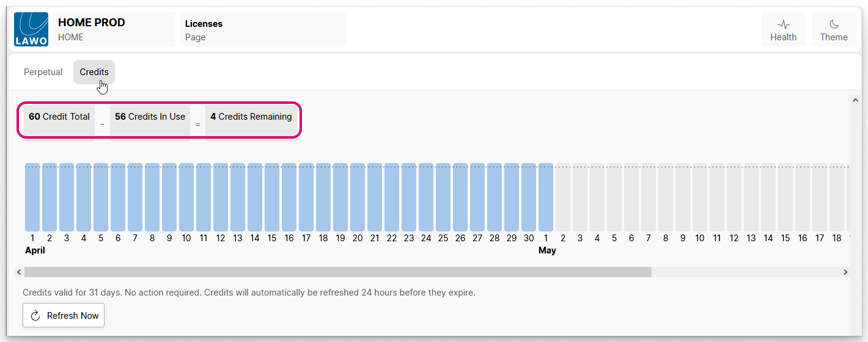Click the Licenses page header
Viewport: 868px width, 342px height.
263,29
